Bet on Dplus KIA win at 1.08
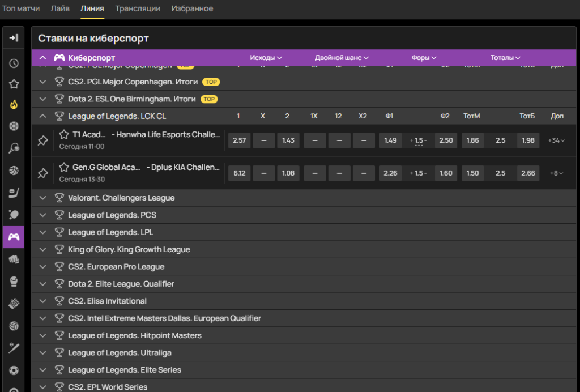The width and height of the screenshot is (580, 392). click(288, 173)
